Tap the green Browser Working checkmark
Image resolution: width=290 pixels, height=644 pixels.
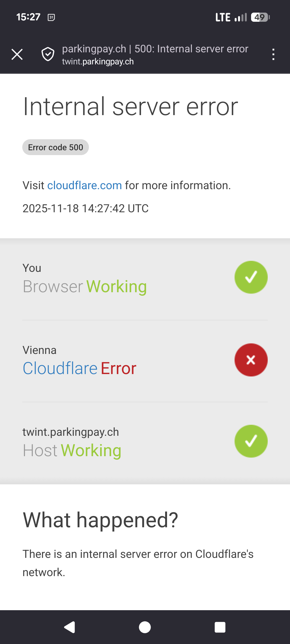tap(251, 277)
